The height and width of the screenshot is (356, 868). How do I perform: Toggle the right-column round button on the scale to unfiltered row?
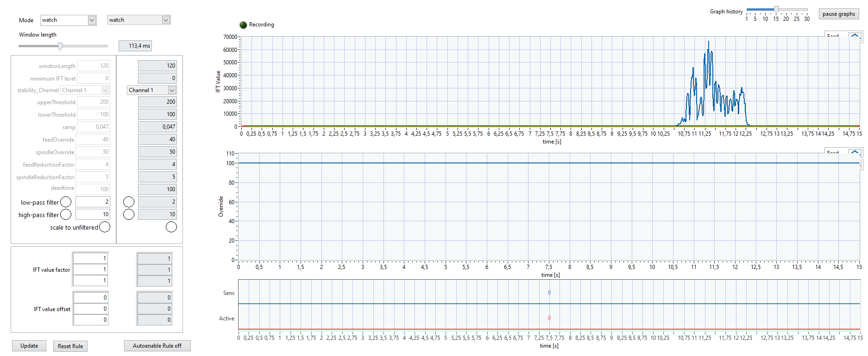[171, 227]
